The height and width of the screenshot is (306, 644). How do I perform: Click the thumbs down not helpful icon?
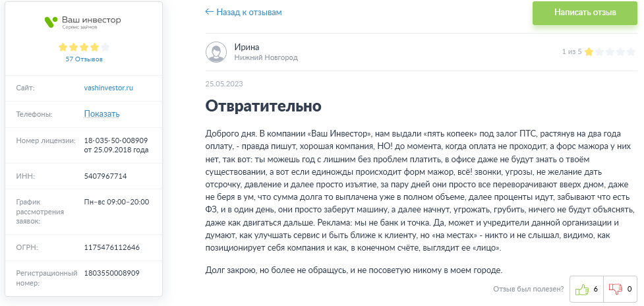coord(616,289)
